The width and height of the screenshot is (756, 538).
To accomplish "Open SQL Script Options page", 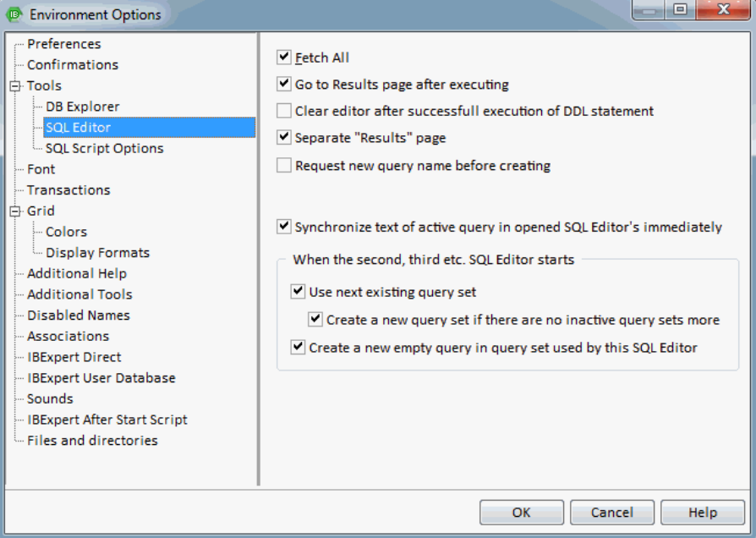I will click(104, 148).
